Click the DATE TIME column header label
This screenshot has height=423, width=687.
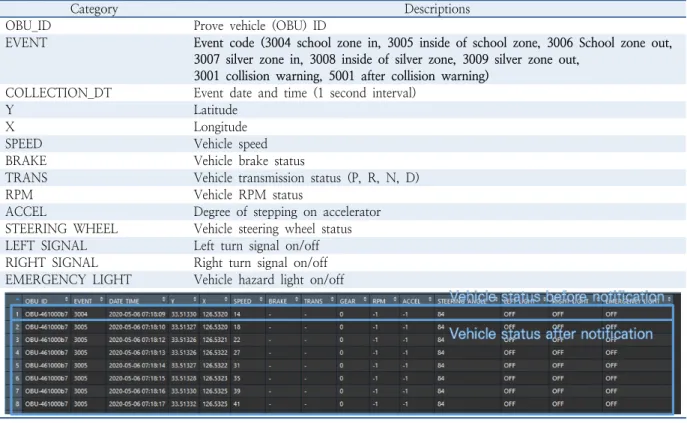(x=124, y=301)
